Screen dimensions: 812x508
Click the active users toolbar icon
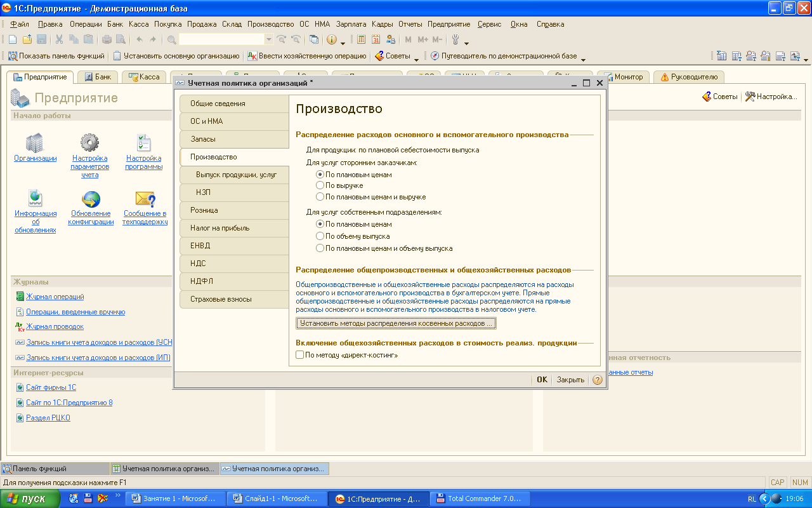390,39
